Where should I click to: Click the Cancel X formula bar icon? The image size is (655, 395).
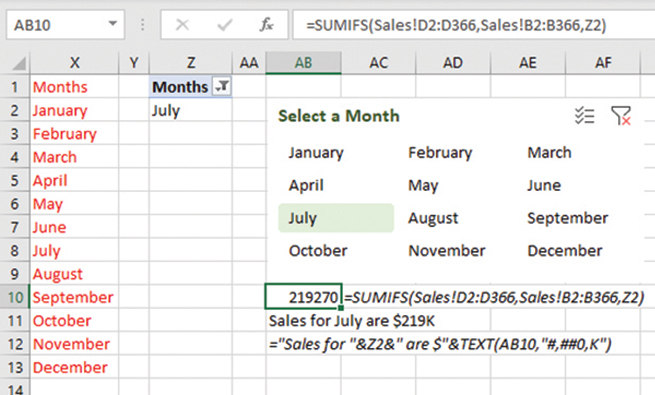(182, 25)
